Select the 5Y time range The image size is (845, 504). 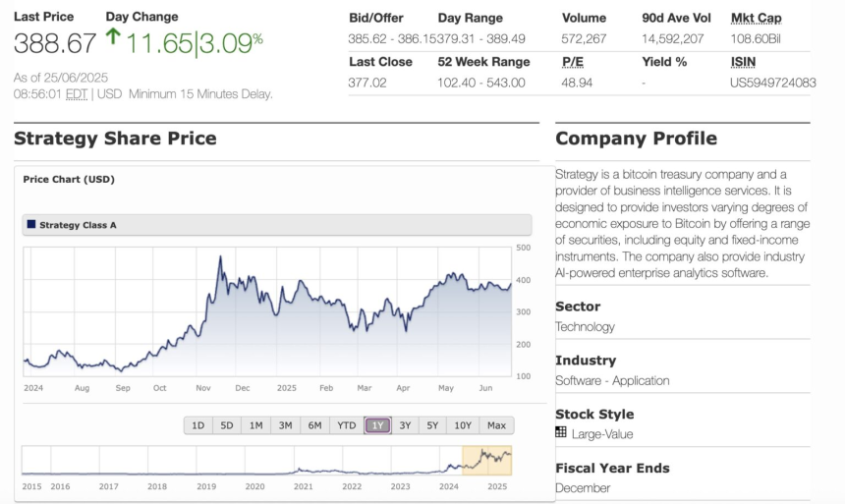432,425
